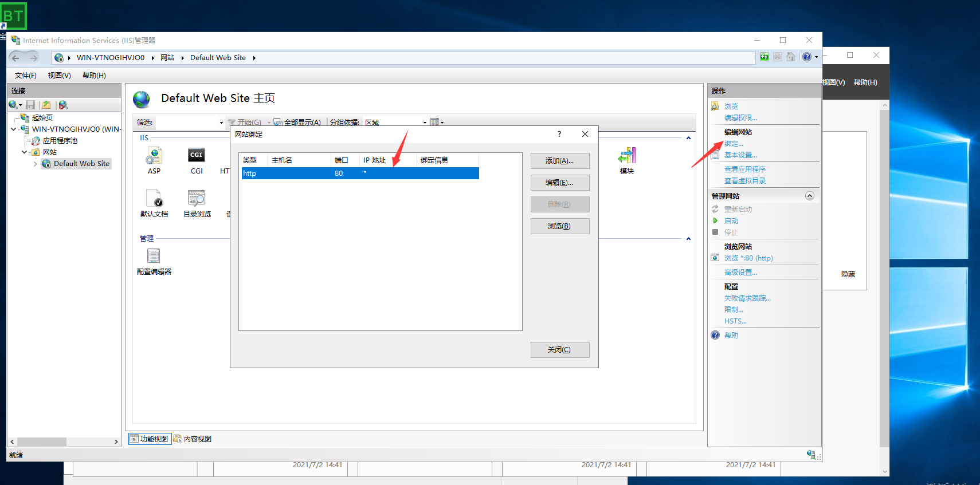This screenshot has height=485, width=980.
Task: Open the 失败请求跟踪... link
Action: click(747, 298)
